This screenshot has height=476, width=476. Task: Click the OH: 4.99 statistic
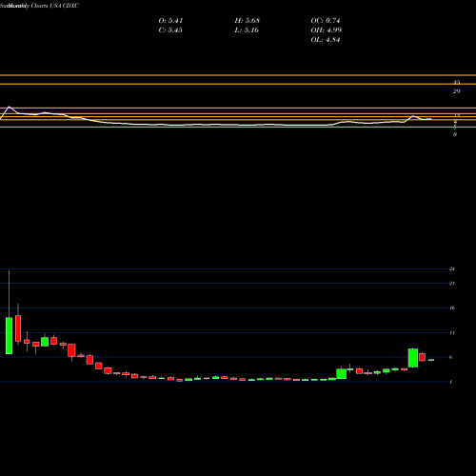(326, 30)
